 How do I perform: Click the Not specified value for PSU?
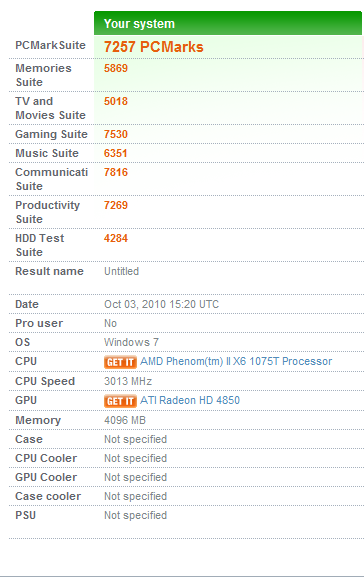[x=135, y=515]
